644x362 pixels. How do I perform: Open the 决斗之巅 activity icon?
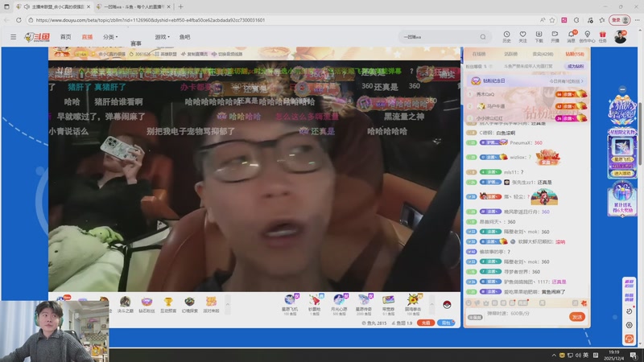click(126, 304)
